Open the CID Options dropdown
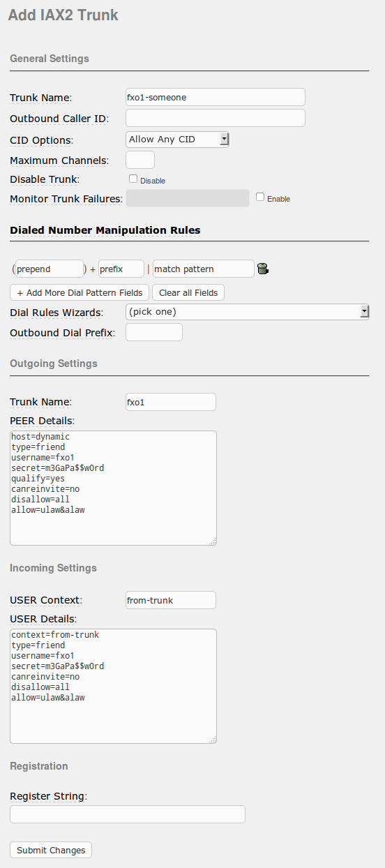 point(177,140)
